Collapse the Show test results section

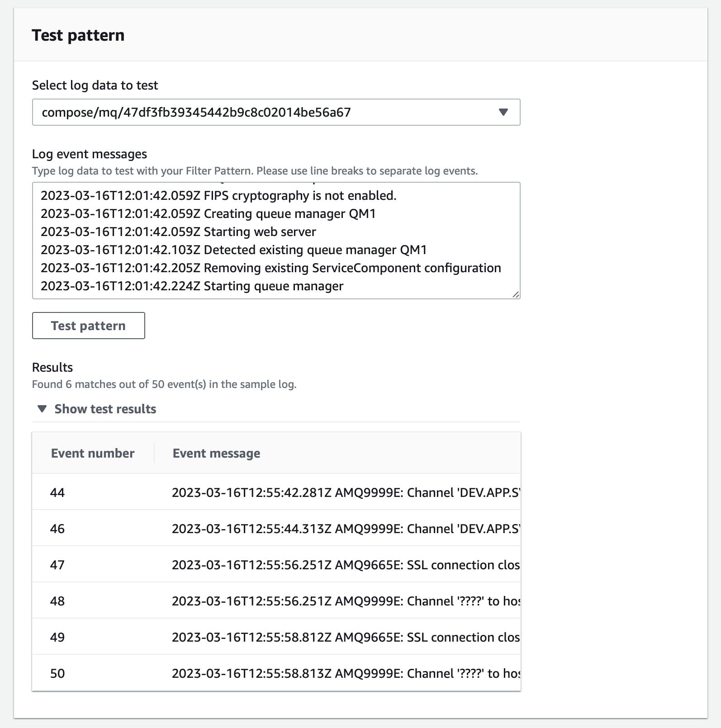(97, 409)
